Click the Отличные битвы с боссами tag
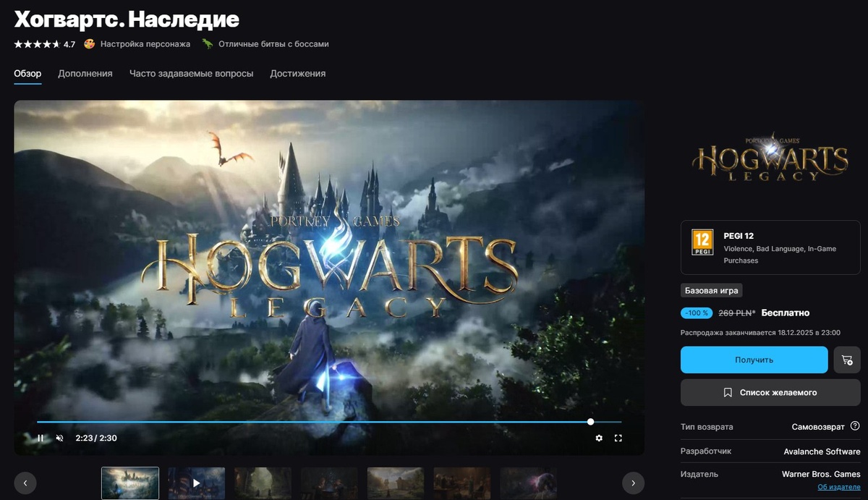This screenshot has height=500, width=868. 273,44
